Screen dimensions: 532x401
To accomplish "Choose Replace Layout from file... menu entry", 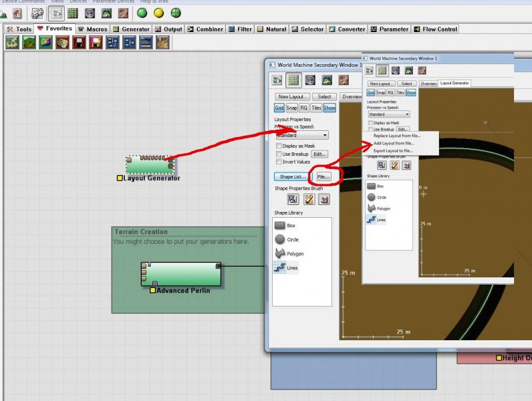I will (396, 136).
